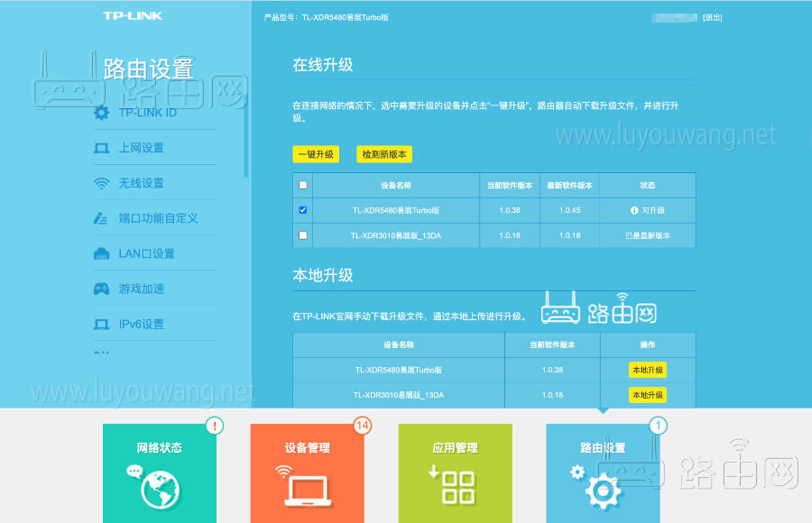Uncheck the TL-XDR5480易展Turbo版 upgrade checkbox
The image size is (812, 523).
[x=303, y=209]
